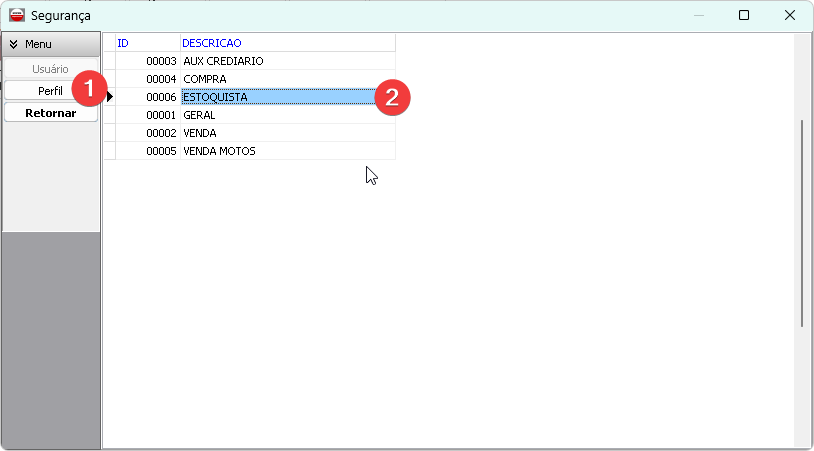814x451 pixels.
Task: Open the Usuário section in the sidebar
Action: coord(51,69)
